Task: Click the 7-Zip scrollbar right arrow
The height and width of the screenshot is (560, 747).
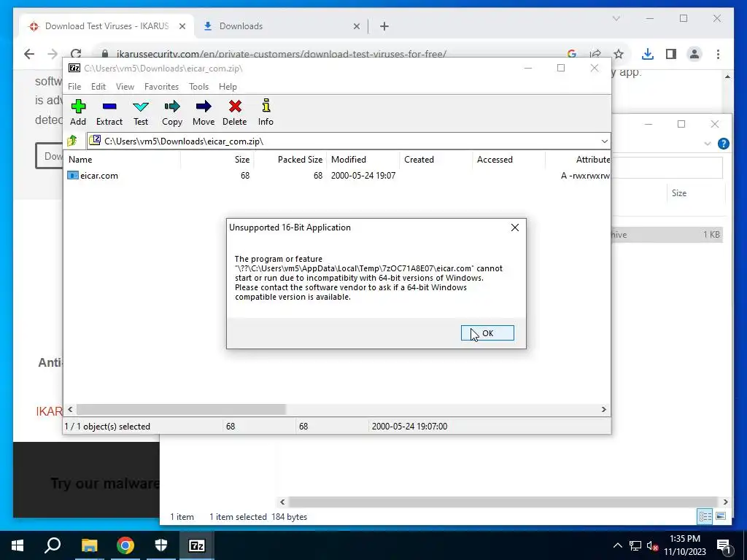Action: click(x=603, y=410)
